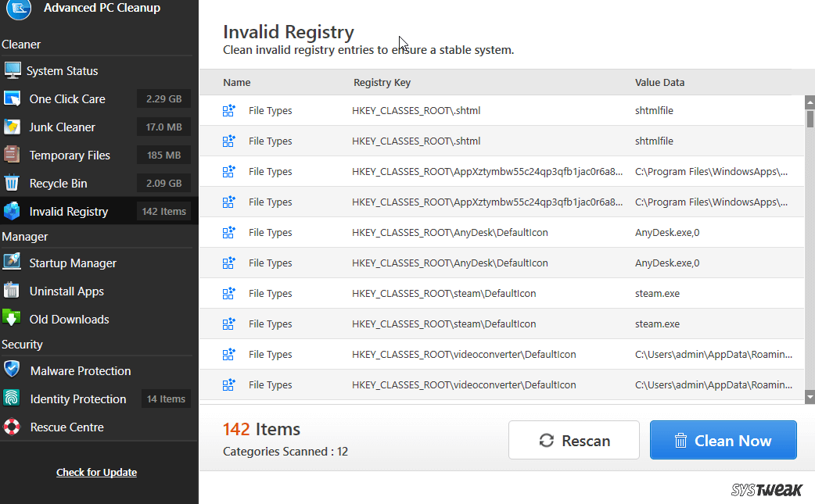The height and width of the screenshot is (504, 815).
Task: Click the Clean Now button
Action: [723, 440]
